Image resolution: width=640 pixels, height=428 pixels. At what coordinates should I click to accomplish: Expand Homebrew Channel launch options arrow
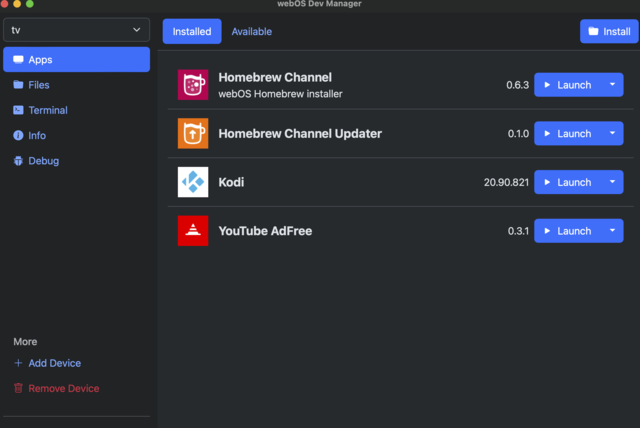click(x=612, y=84)
